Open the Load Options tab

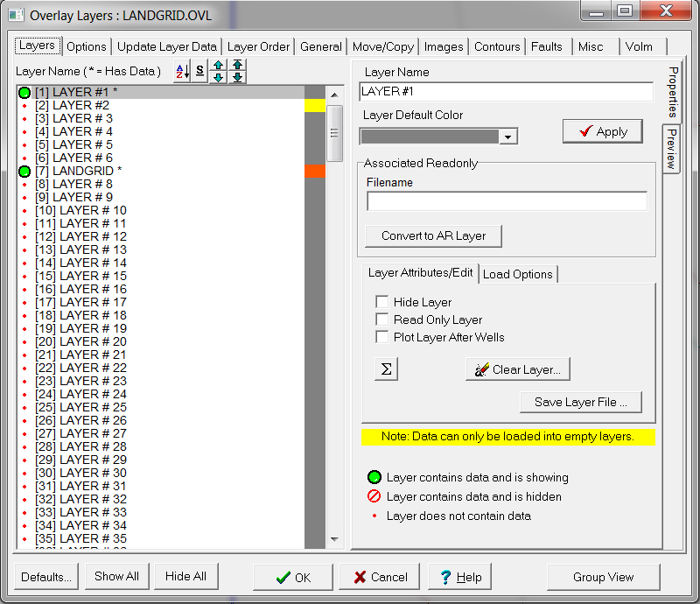coord(518,274)
